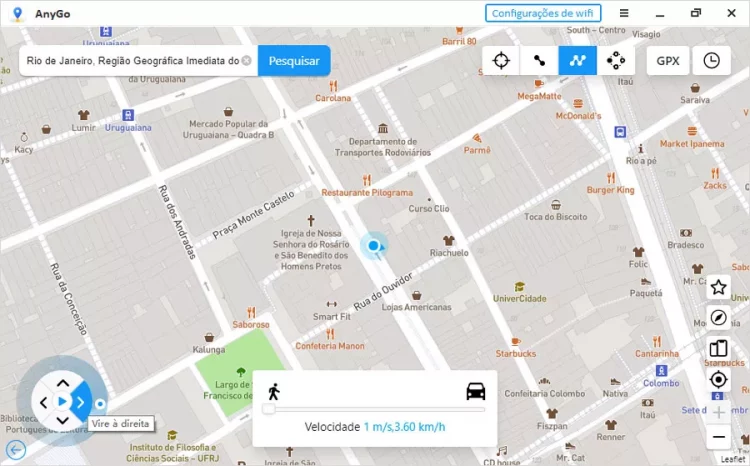
Task: Start movement with joystick play button
Action: [x=62, y=402]
